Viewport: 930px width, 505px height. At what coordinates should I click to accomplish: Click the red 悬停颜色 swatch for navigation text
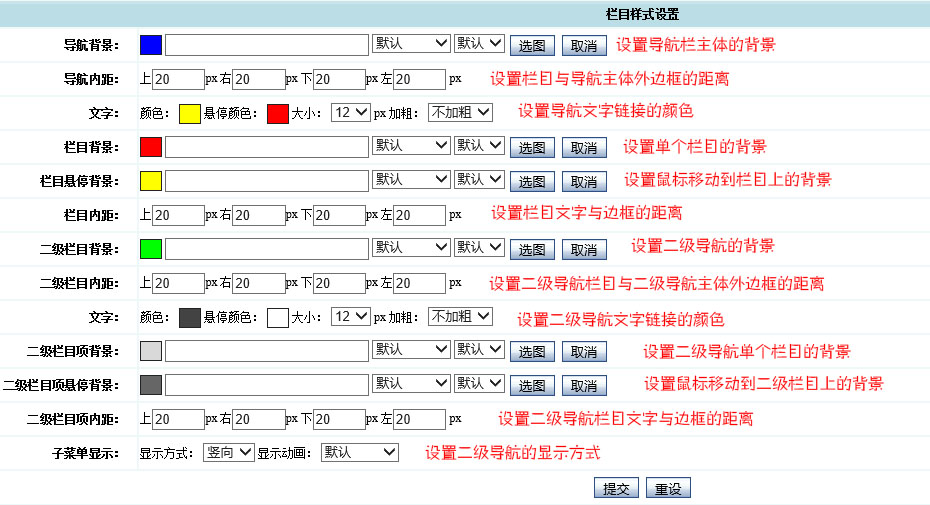[278, 113]
